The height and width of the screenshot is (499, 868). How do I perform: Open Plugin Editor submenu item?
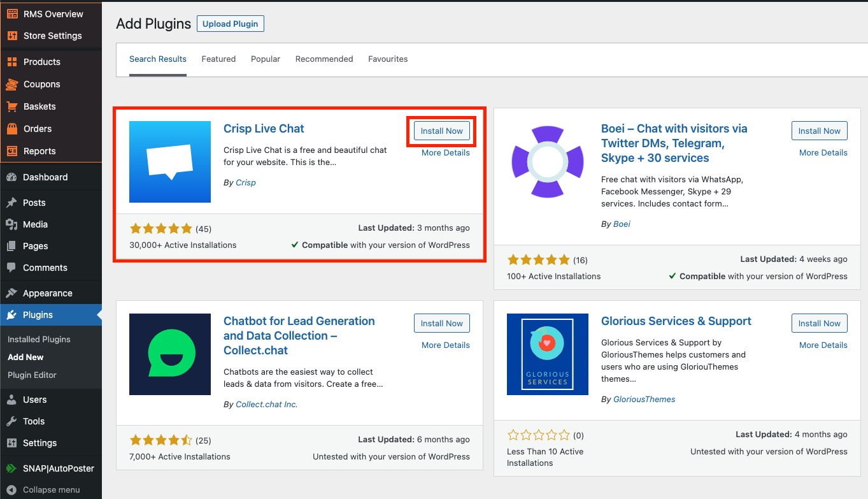[x=32, y=375]
